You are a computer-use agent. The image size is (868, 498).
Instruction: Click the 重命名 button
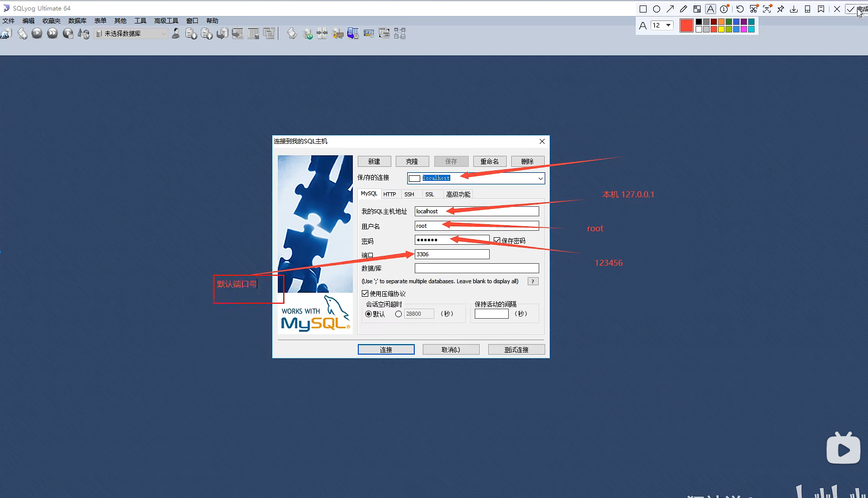click(490, 161)
